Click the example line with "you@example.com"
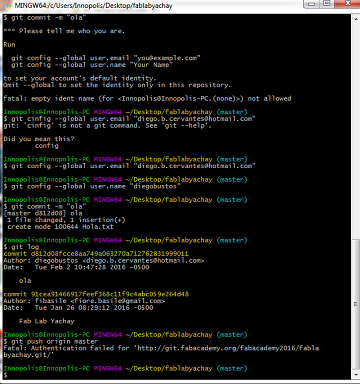This screenshot has height=384, width=360. point(106,58)
